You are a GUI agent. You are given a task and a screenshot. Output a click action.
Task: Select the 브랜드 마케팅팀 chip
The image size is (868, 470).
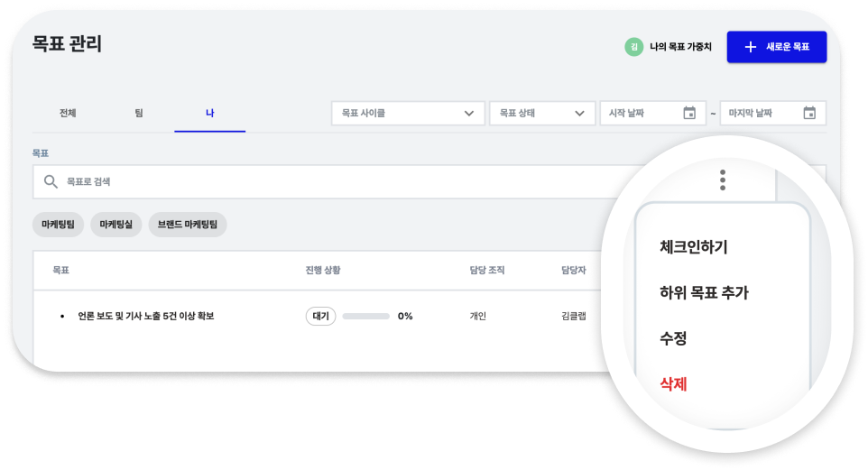[188, 225]
